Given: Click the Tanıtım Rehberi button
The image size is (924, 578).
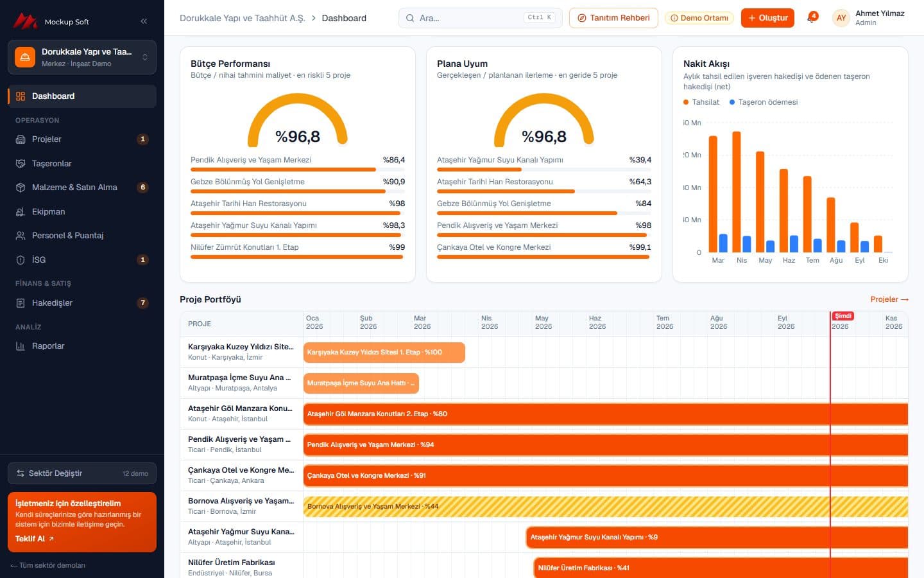Looking at the screenshot, I should [x=613, y=18].
